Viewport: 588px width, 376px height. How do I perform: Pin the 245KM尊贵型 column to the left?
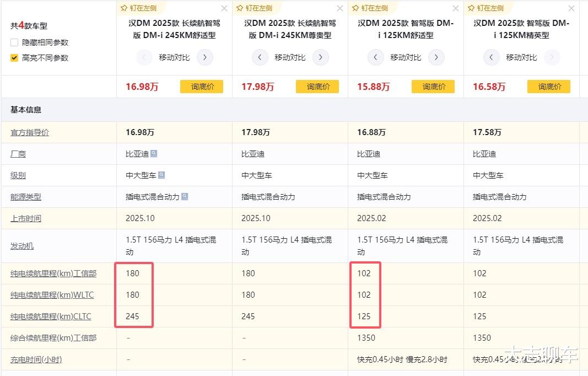(254, 8)
